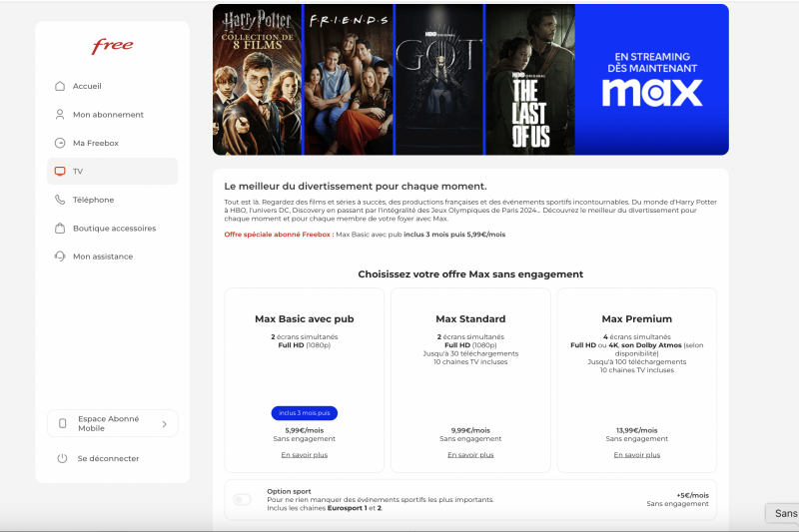Click the Mon abonnement person icon
The width and height of the screenshot is (799, 532).
(60, 115)
